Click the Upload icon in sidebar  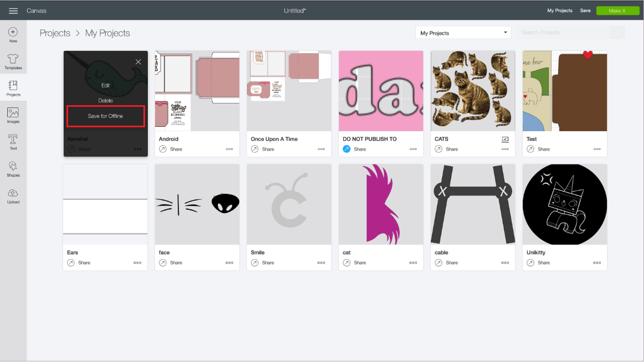(12, 194)
